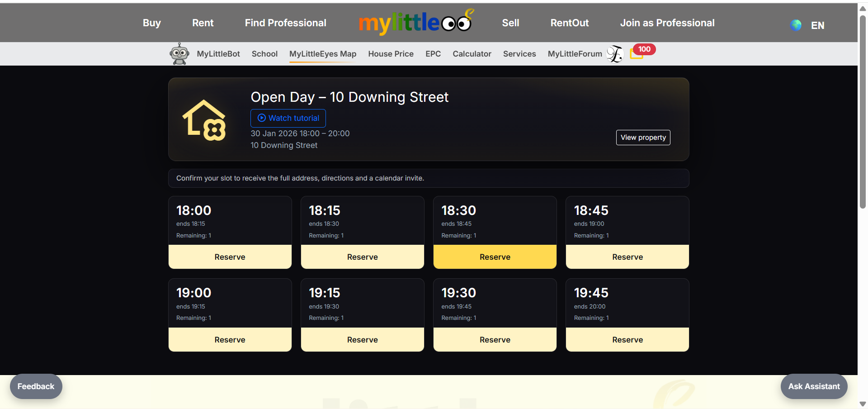Reserve the highlighted 18:30 slot
Image resolution: width=868 pixels, height=409 pixels.
[495, 257]
